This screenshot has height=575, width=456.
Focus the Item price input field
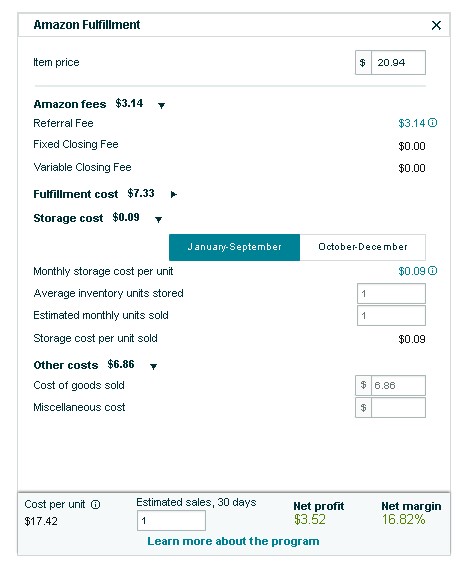pos(398,63)
